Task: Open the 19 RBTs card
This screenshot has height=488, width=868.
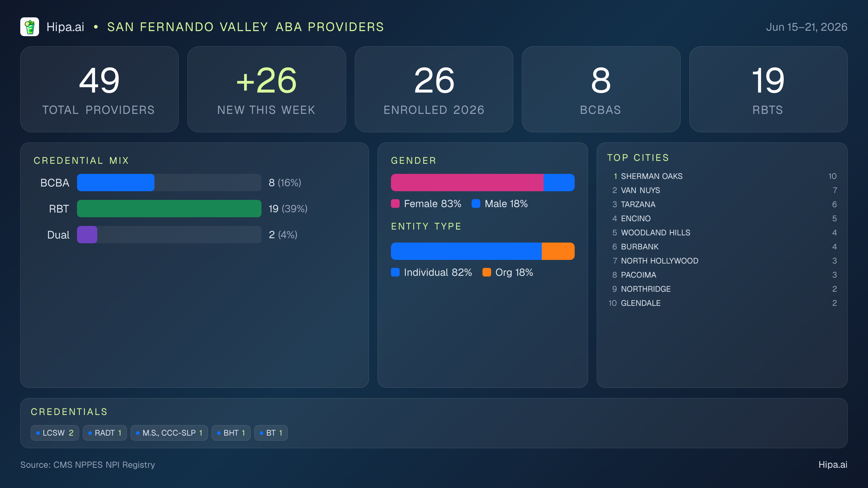Action: click(768, 89)
